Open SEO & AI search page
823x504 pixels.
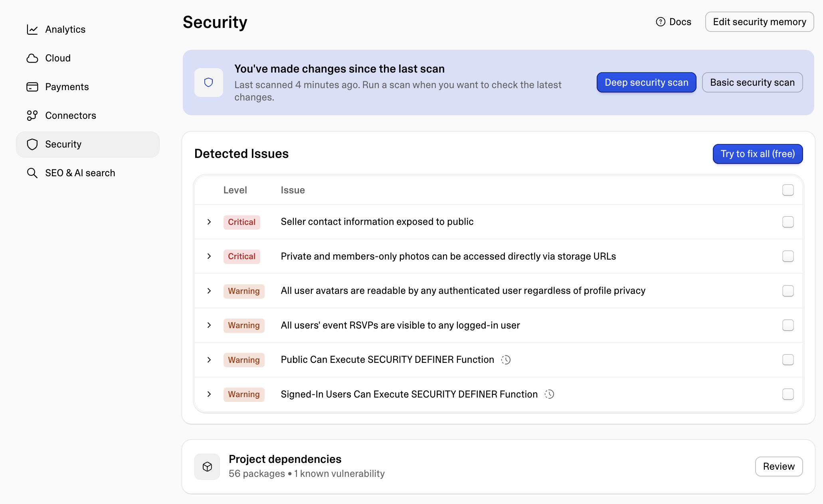[88, 173]
